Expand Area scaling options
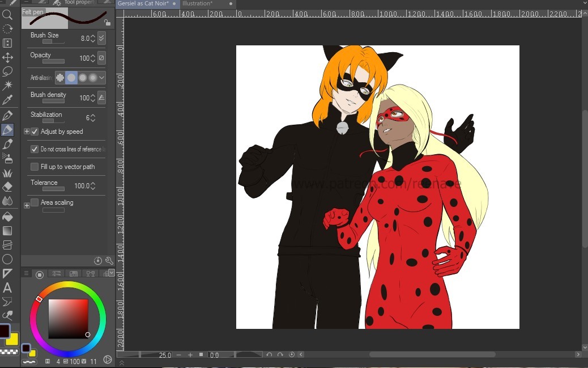 [x=27, y=205]
